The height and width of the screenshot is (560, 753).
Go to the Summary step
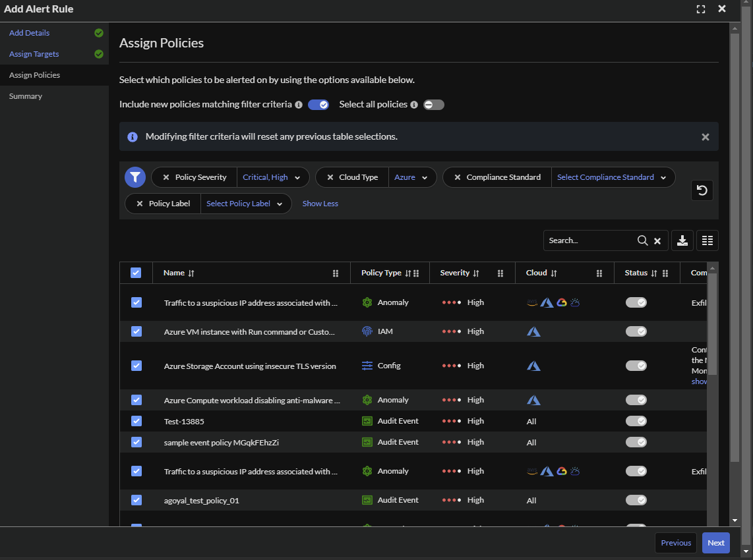click(25, 96)
